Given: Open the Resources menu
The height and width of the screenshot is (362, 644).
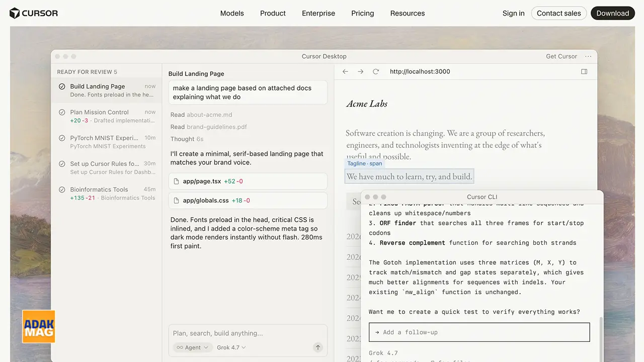Looking at the screenshot, I should 408,13.
